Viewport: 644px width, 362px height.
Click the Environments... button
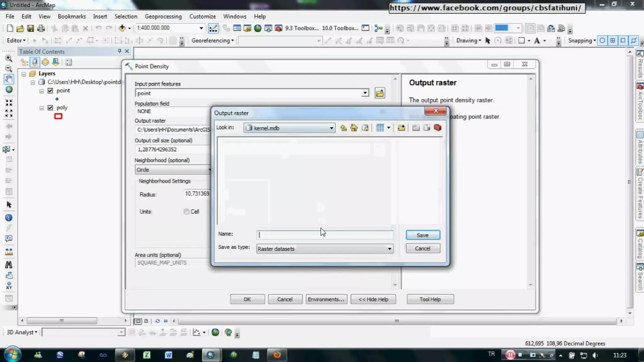326,299
